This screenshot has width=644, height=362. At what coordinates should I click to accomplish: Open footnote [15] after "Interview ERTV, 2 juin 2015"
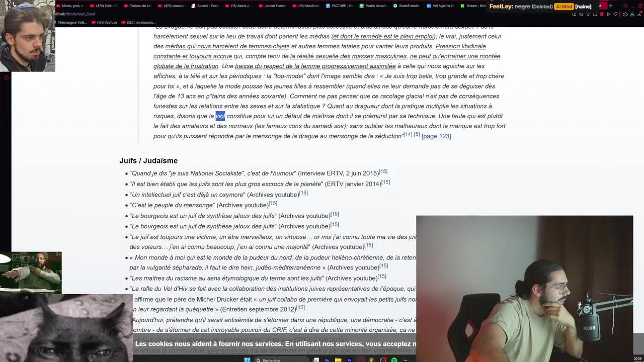(383, 171)
